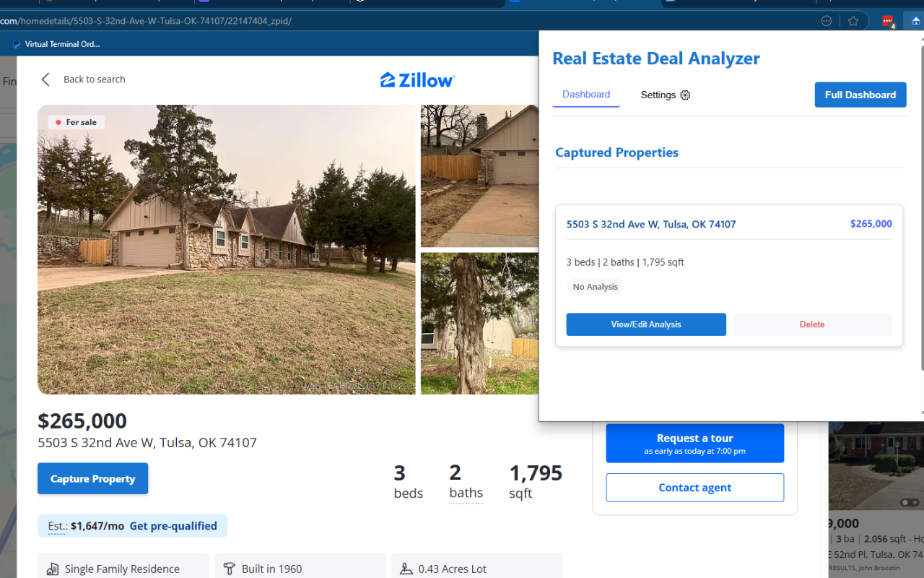Viewport: 924px width, 578px height.
Task: Switch to the Dashboard tab
Action: [x=585, y=95]
